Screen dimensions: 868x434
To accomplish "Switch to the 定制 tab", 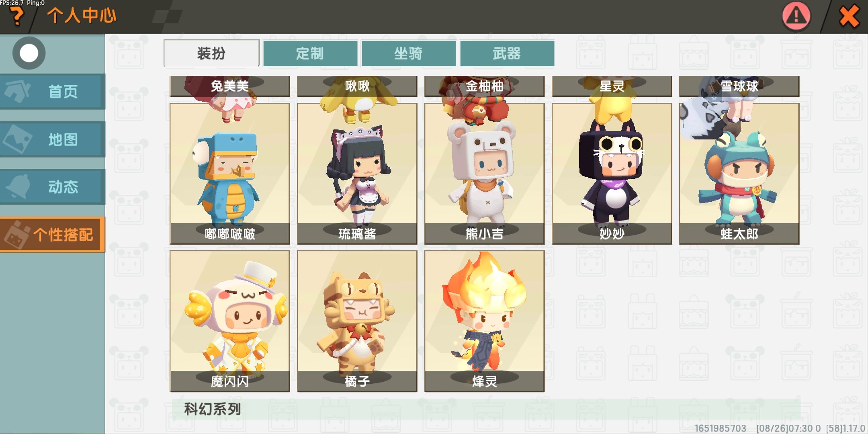I will [310, 53].
